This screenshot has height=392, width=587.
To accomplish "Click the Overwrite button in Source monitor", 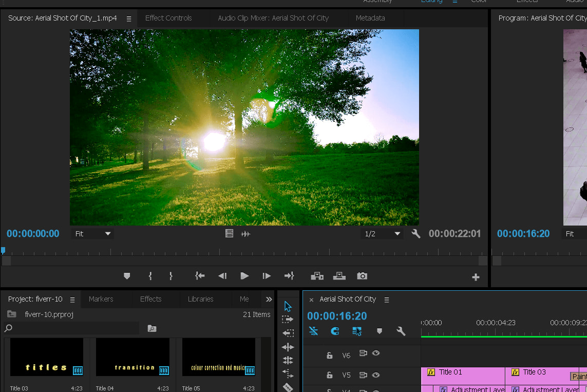I will point(339,276).
